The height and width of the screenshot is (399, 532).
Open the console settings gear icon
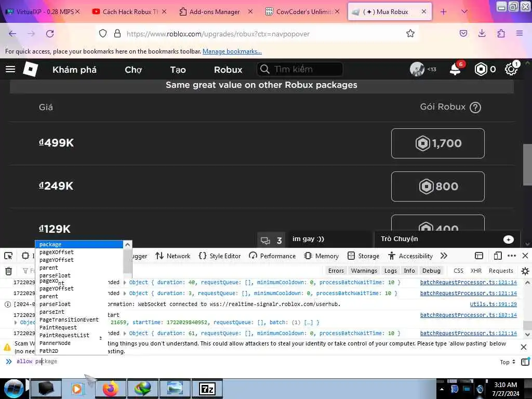tap(525, 271)
